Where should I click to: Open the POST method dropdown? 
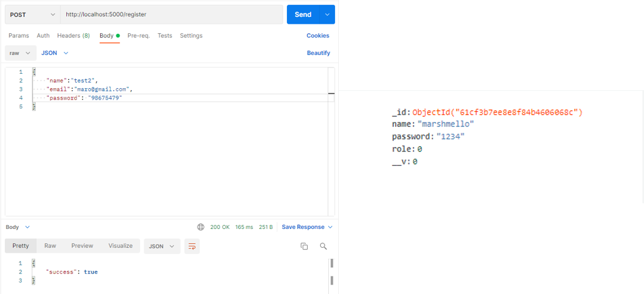(x=33, y=14)
